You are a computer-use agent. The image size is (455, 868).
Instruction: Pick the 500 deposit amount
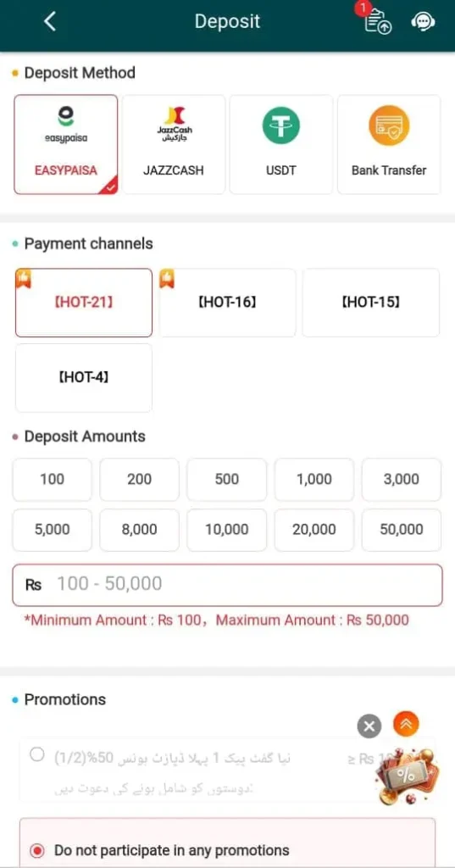[x=227, y=480]
